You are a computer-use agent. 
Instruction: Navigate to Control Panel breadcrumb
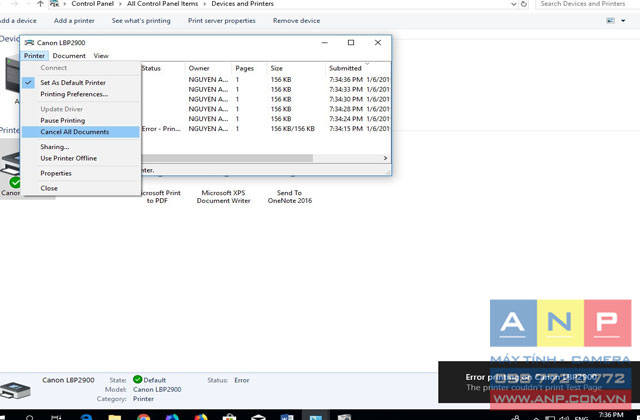coord(92,4)
